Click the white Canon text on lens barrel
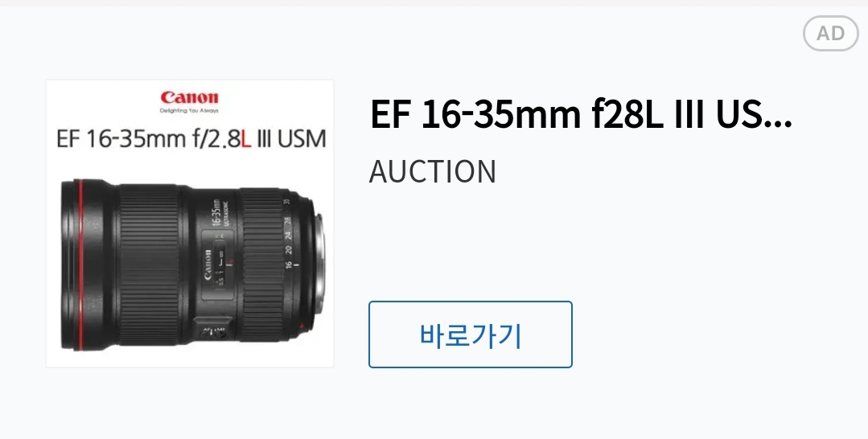The image size is (868, 439). [x=207, y=265]
